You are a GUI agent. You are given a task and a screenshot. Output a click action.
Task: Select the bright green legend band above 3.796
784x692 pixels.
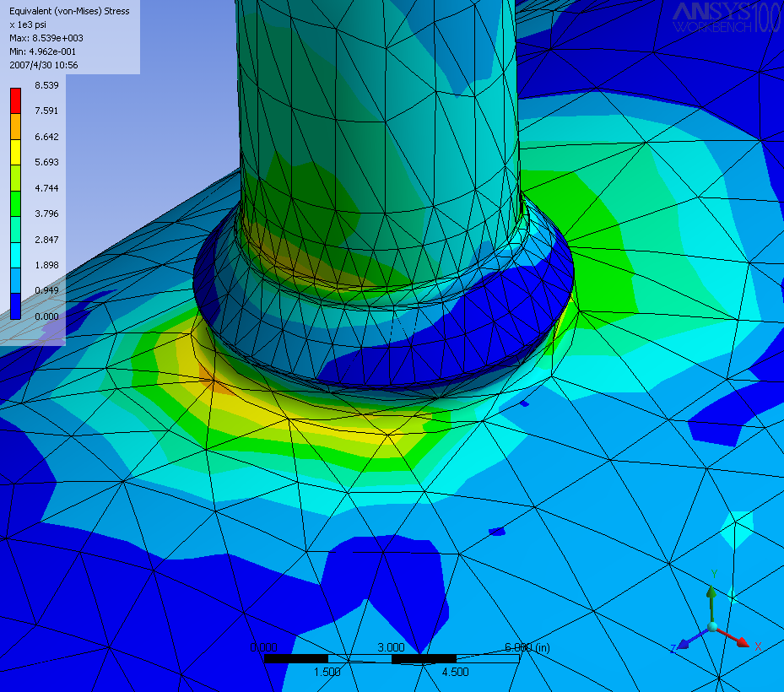pyautogui.click(x=15, y=203)
